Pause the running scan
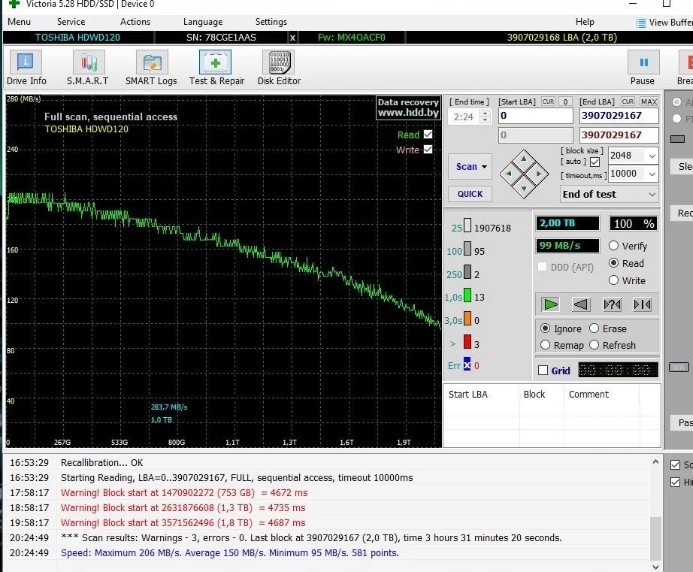The height and width of the screenshot is (572, 693). (643, 68)
